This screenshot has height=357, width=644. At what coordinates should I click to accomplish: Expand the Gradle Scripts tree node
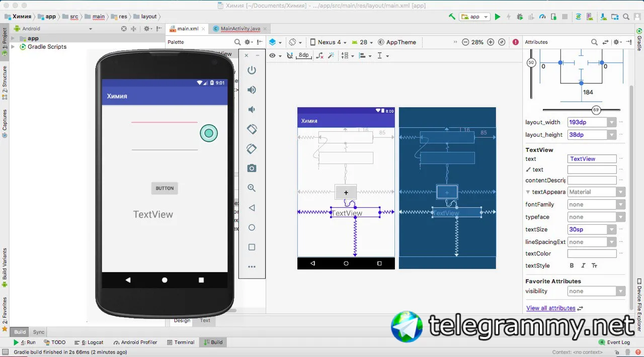[13, 47]
